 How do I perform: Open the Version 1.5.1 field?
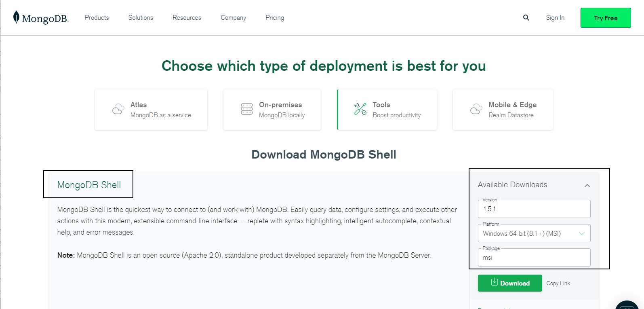coord(534,209)
